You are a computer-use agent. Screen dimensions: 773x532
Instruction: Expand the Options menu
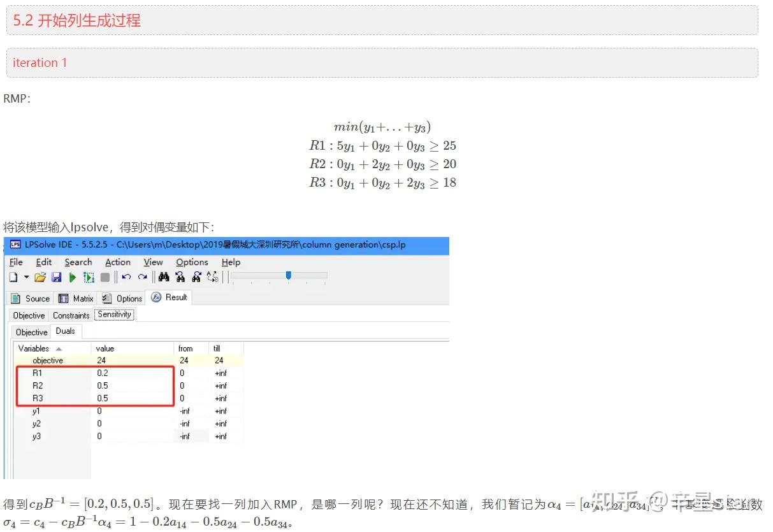(192, 262)
